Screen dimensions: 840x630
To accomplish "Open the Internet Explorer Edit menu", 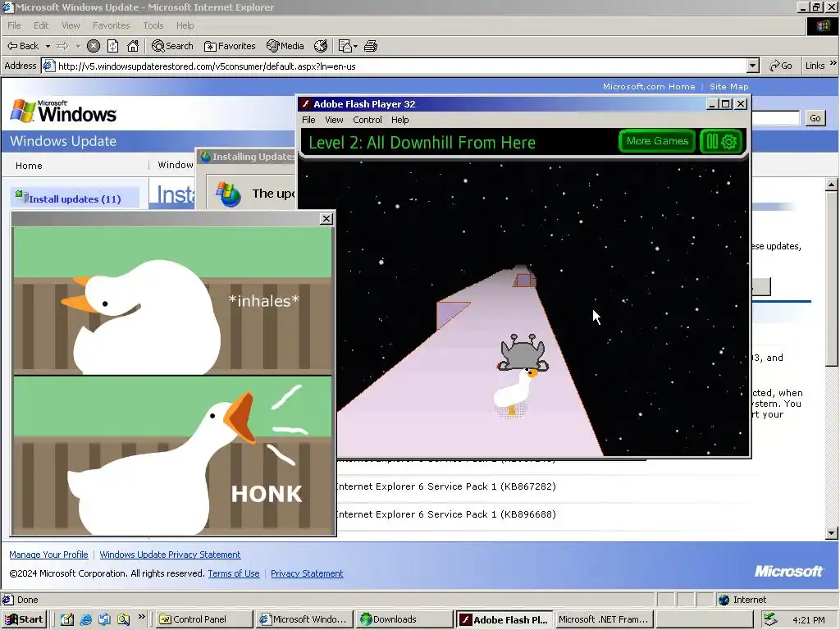I will 41,25.
